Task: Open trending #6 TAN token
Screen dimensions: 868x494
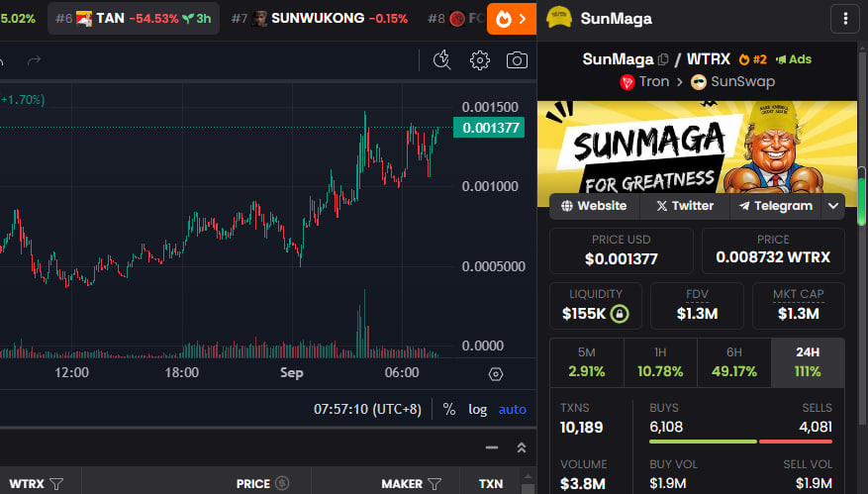Action: coord(134,18)
